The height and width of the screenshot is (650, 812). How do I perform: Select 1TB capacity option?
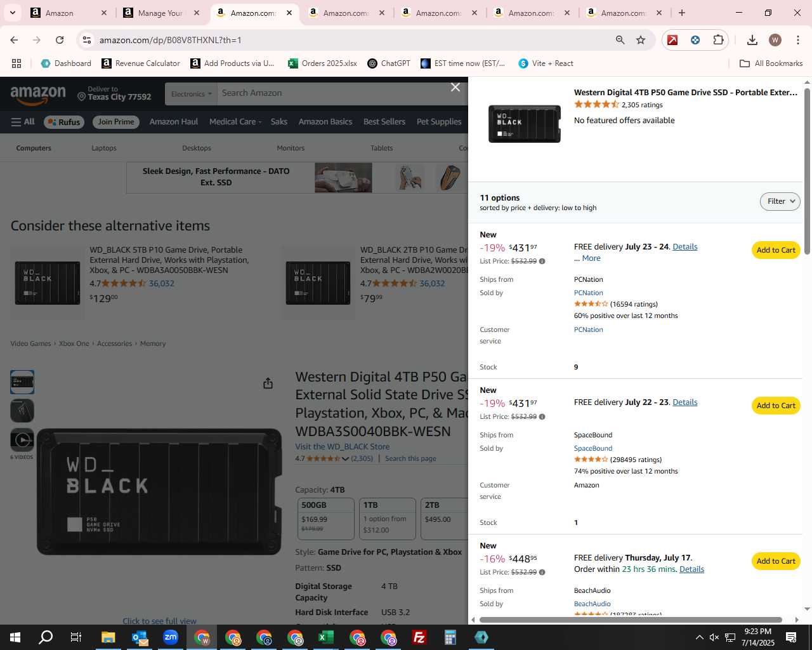(388, 519)
